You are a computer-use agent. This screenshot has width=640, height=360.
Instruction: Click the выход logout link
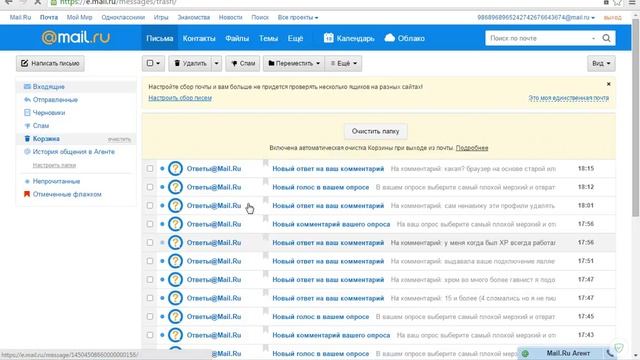[x=612, y=18]
